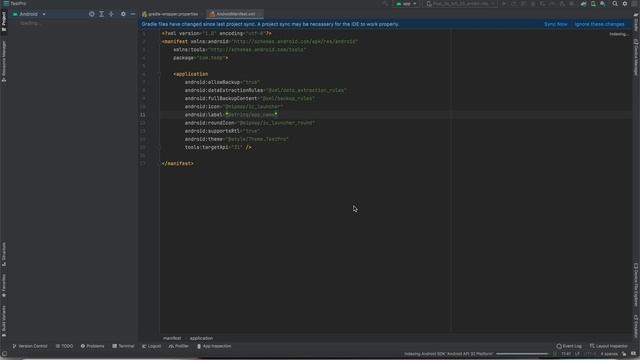Open Build Variants side tab
Image resolution: width=640 pixels, height=360 pixels.
pos(4,321)
